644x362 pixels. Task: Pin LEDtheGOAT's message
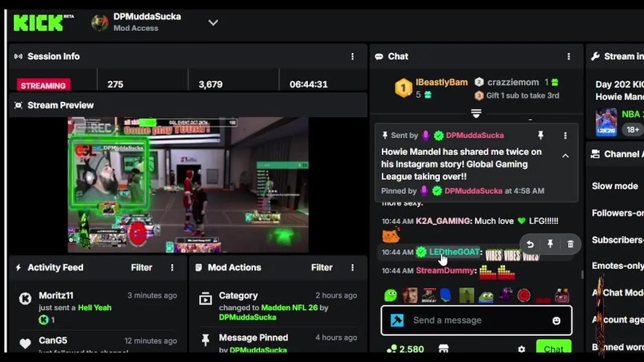point(550,244)
